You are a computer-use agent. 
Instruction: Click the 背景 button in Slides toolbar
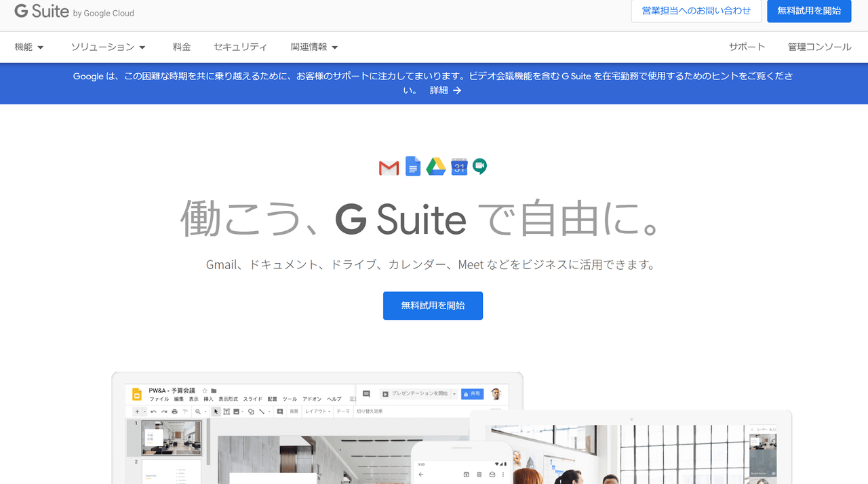[x=294, y=411]
